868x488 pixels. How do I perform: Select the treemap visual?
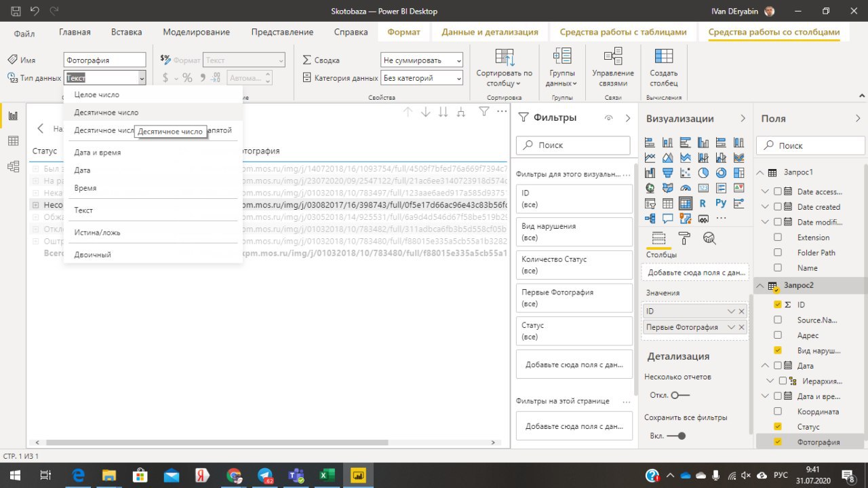738,172
